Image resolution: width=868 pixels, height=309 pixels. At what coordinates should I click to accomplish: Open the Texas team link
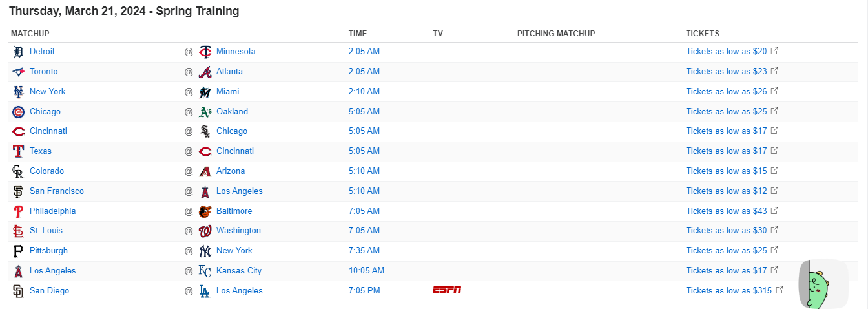41,151
